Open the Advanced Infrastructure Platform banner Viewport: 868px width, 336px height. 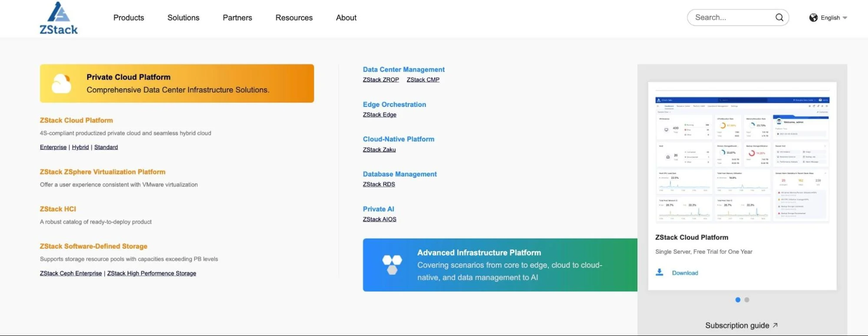click(x=500, y=265)
